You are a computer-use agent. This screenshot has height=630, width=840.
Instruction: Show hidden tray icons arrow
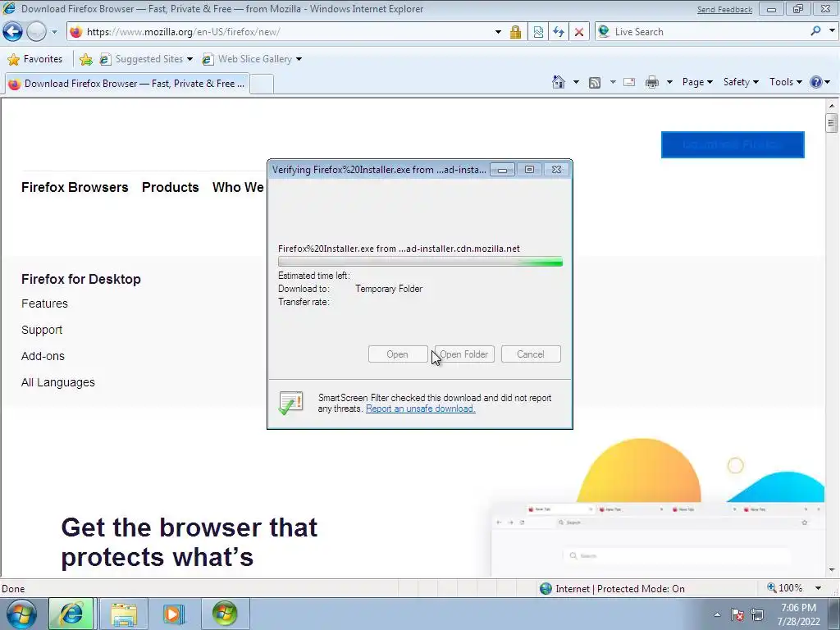tap(717, 614)
